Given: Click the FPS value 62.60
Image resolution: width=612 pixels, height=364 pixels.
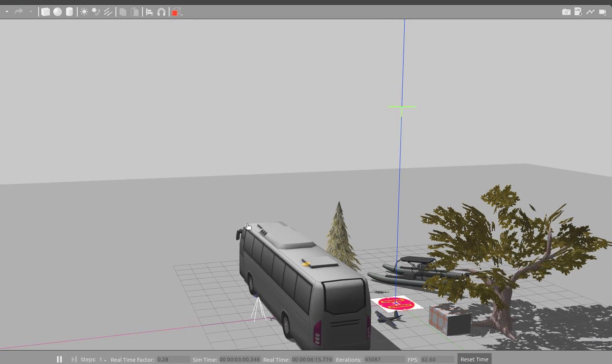Looking at the screenshot, I should tap(437, 360).
